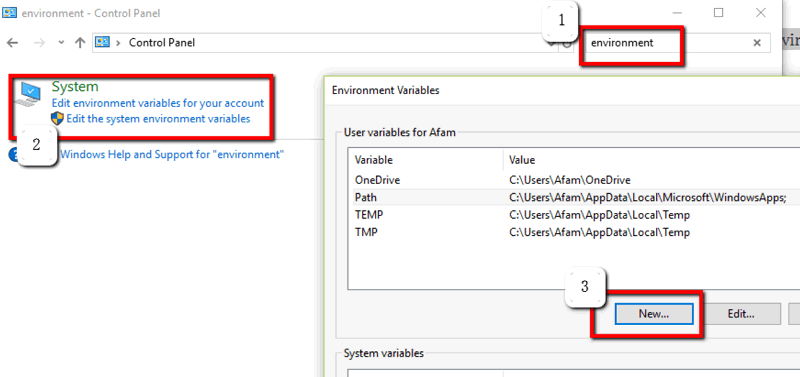Maximize the Control Panel window

click(719, 13)
